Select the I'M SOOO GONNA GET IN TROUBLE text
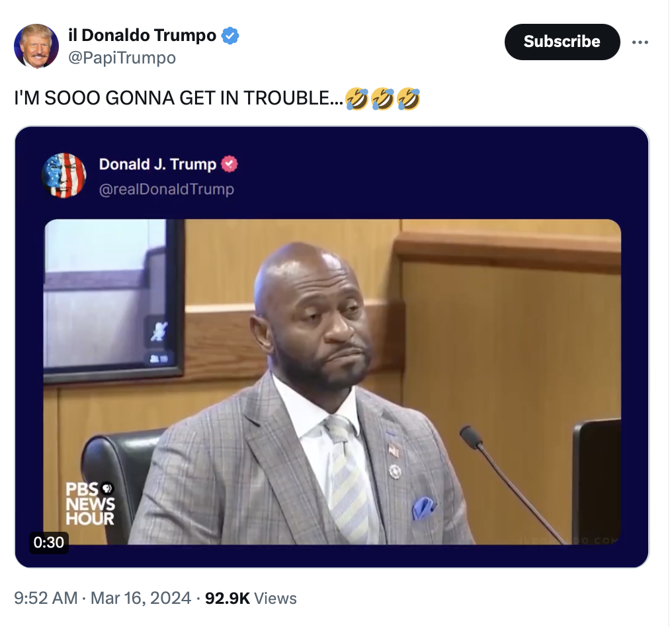 coord(179,98)
